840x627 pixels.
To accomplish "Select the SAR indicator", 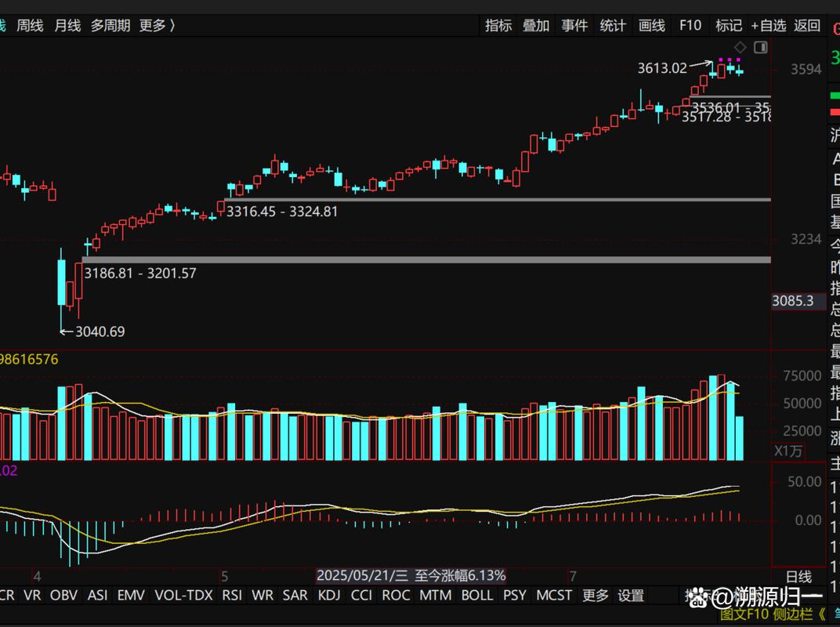I will (x=295, y=595).
